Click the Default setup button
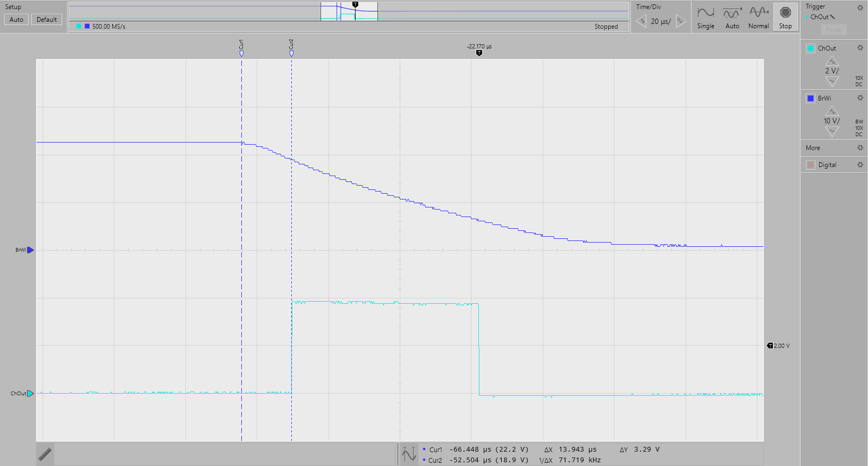This screenshot has height=466, width=868. 47,20
